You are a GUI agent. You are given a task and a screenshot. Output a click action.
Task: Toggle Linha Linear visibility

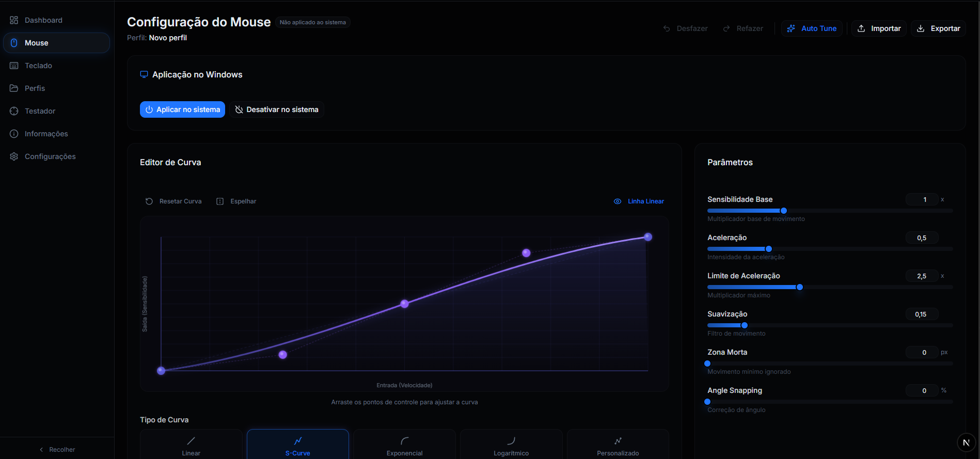pyautogui.click(x=639, y=201)
